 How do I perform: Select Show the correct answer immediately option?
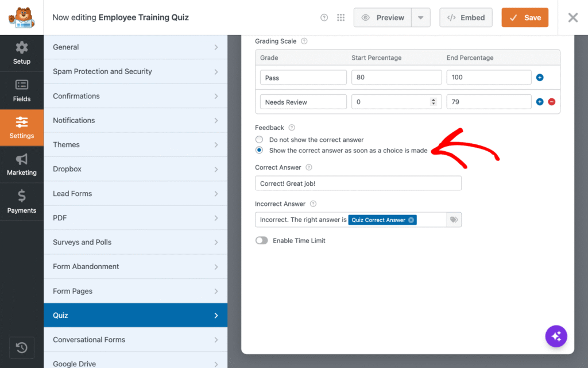click(259, 150)
